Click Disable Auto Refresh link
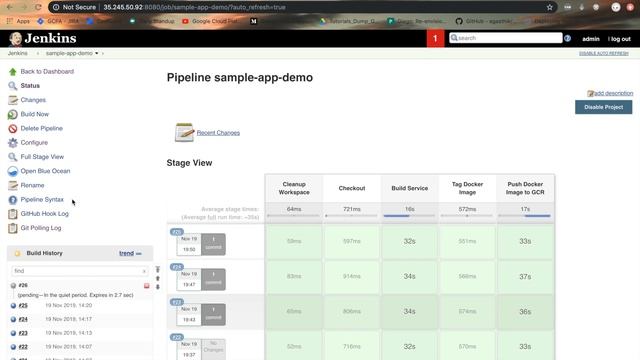The image size is (640, 360). 603,53
